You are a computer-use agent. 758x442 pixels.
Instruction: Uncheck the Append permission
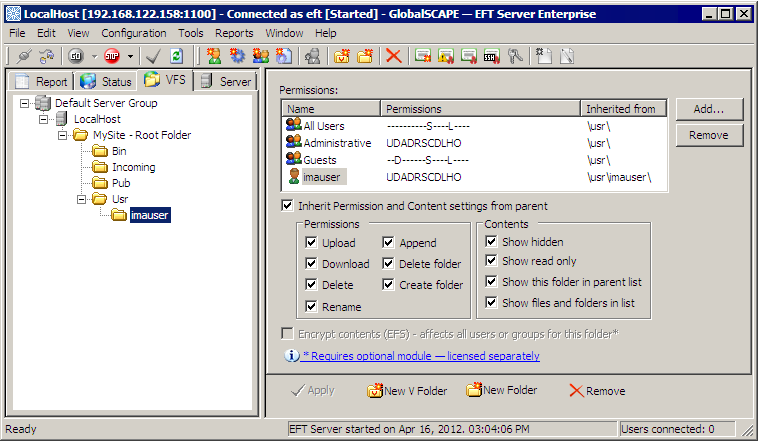click(388, 242)
